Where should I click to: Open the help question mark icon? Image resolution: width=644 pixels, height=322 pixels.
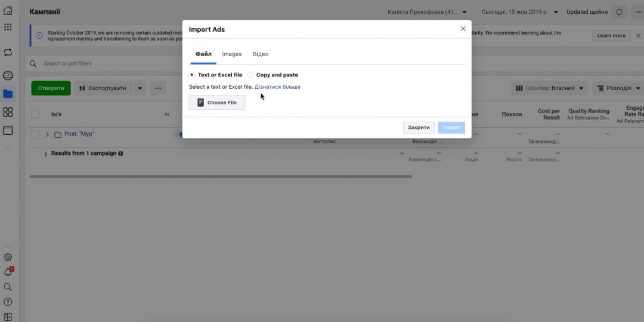coord(8,302)
